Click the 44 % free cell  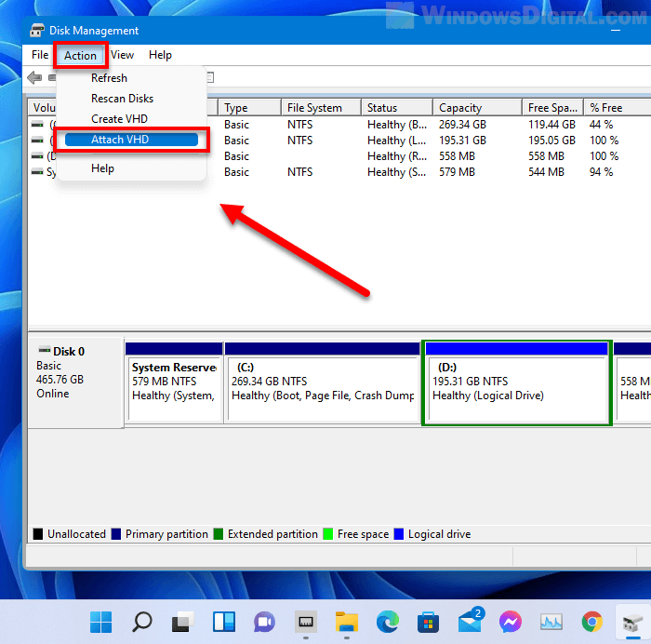[601, 124]
